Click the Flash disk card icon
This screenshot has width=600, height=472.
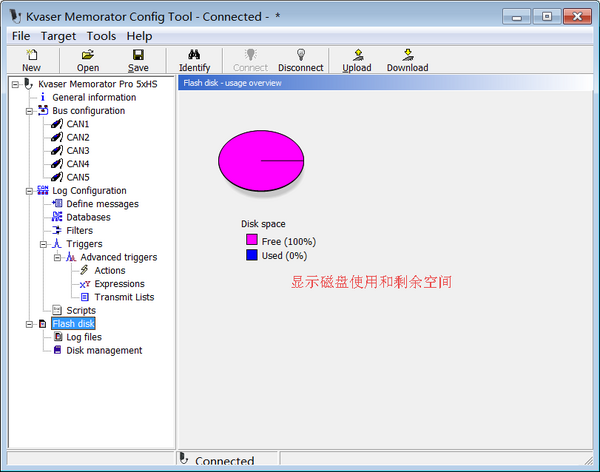point(42,324)
